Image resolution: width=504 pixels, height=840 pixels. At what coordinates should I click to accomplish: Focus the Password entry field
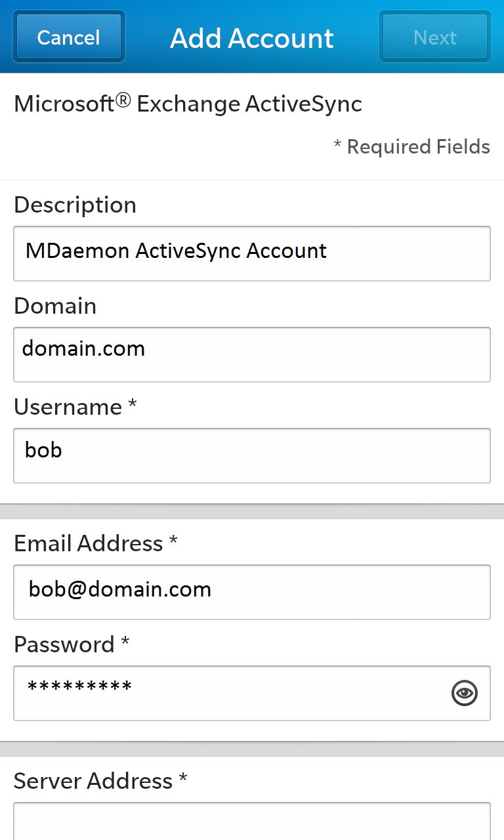click(x=230, y=693)
